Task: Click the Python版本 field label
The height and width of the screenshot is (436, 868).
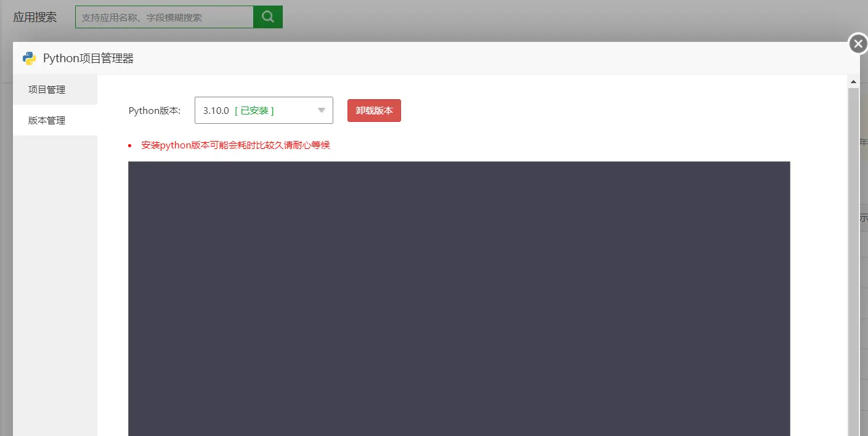Action: pos(154,111)
